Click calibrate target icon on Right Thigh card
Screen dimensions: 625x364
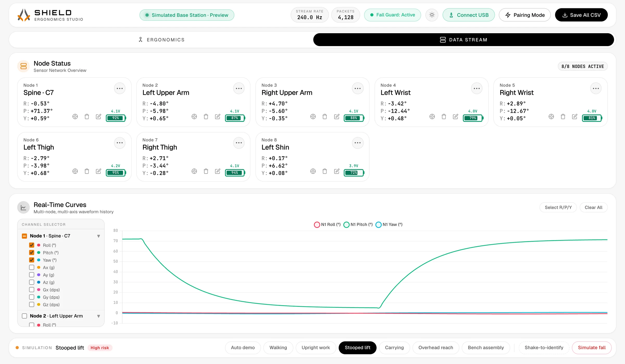(x=194, y=171)
